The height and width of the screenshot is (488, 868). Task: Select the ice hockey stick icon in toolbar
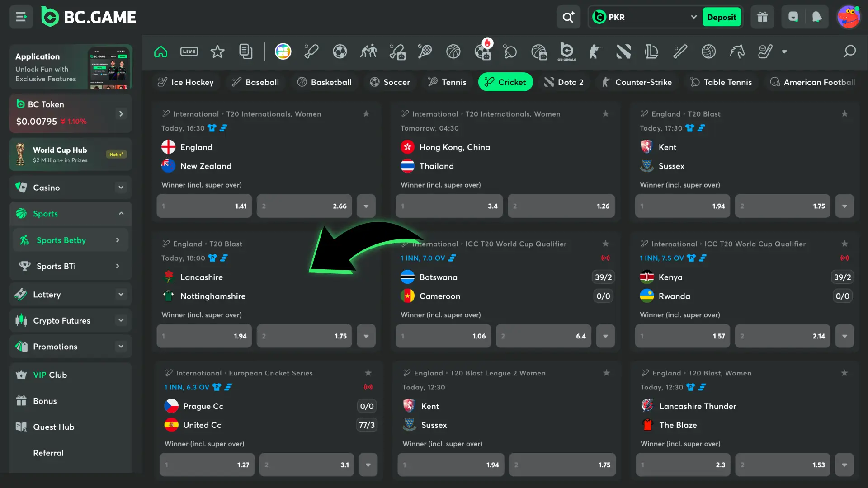tap(765, 52)
